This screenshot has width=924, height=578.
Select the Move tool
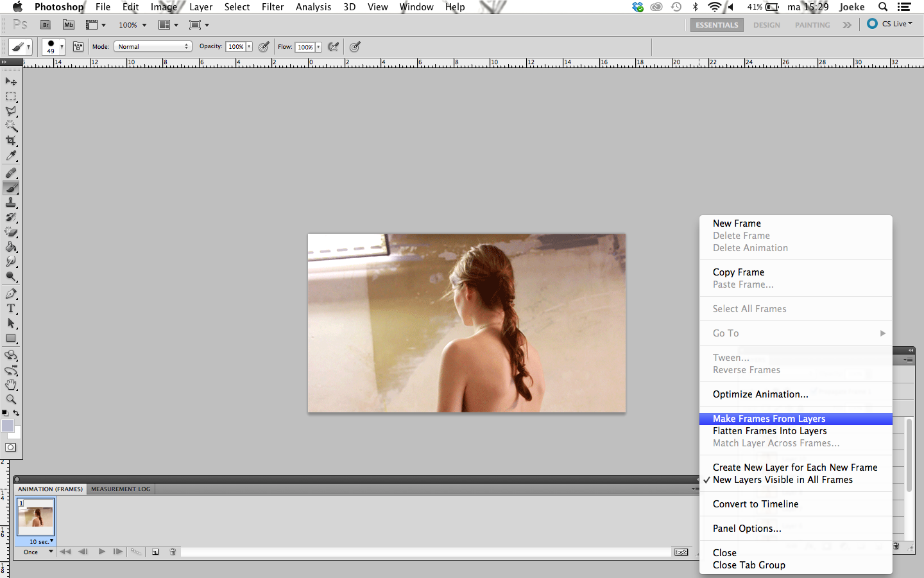tap(11, 82)
